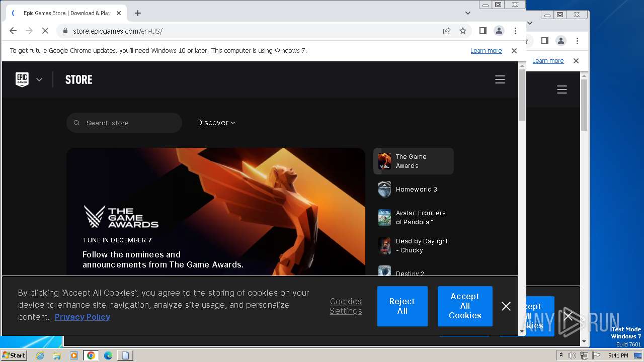
Task: Show hidden tray icons arrow
Action: click(561, 355)
